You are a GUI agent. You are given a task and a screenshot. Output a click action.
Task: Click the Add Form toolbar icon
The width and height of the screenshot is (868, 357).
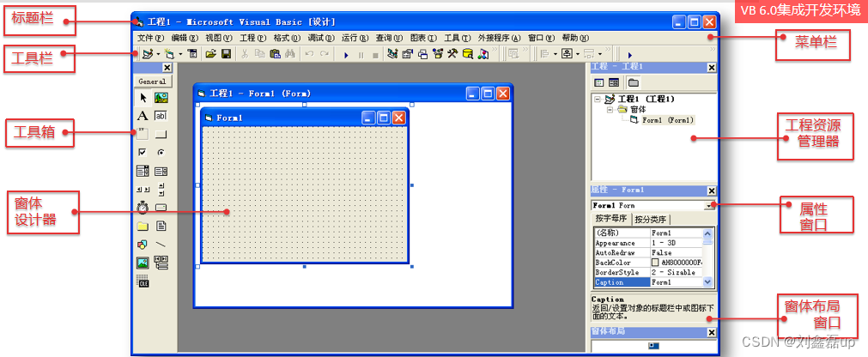[170, 54]
